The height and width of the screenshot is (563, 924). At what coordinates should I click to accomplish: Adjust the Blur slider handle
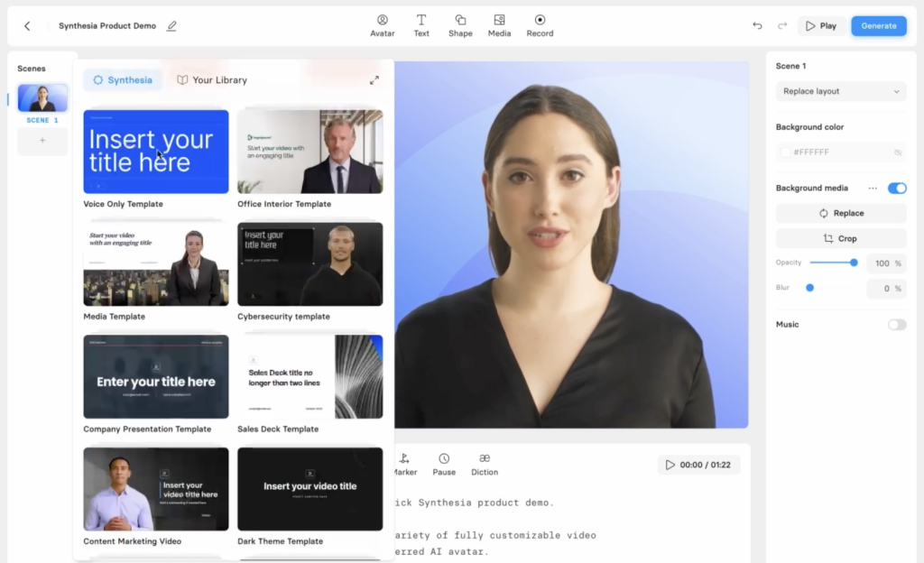[809, 288]
